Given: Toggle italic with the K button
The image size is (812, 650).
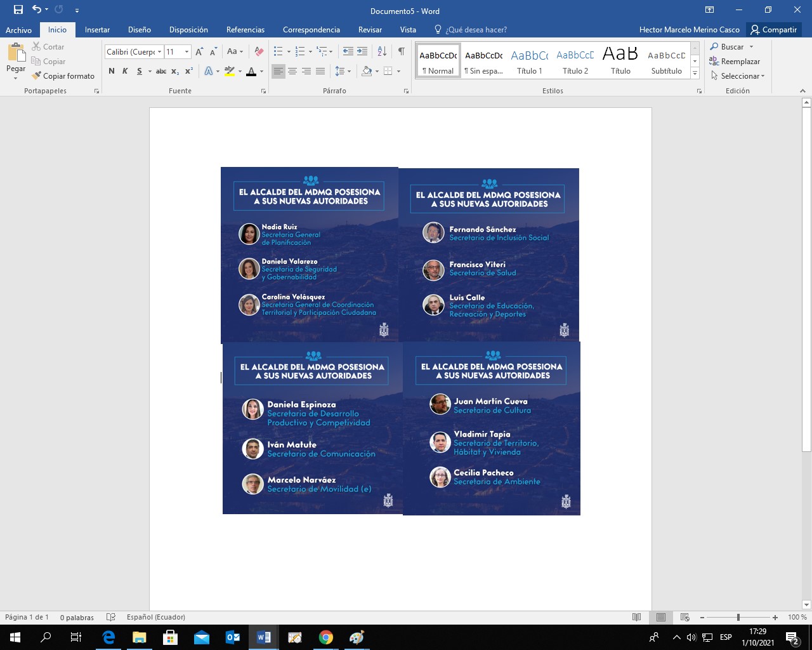Looking at the screenshot, I should [125, 71].
